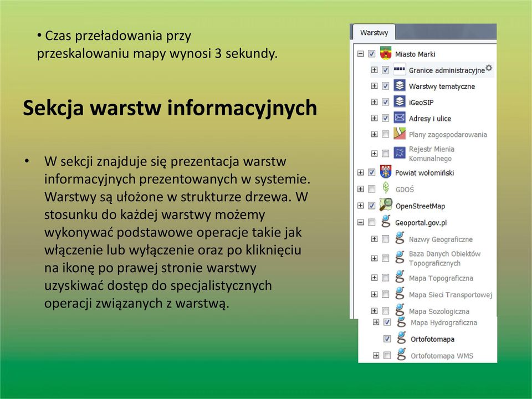This screenshot has width=532, height=399.
Task: Uncheck the Ortofotomapa layer checkbox
Action: [x=387, y=339]
